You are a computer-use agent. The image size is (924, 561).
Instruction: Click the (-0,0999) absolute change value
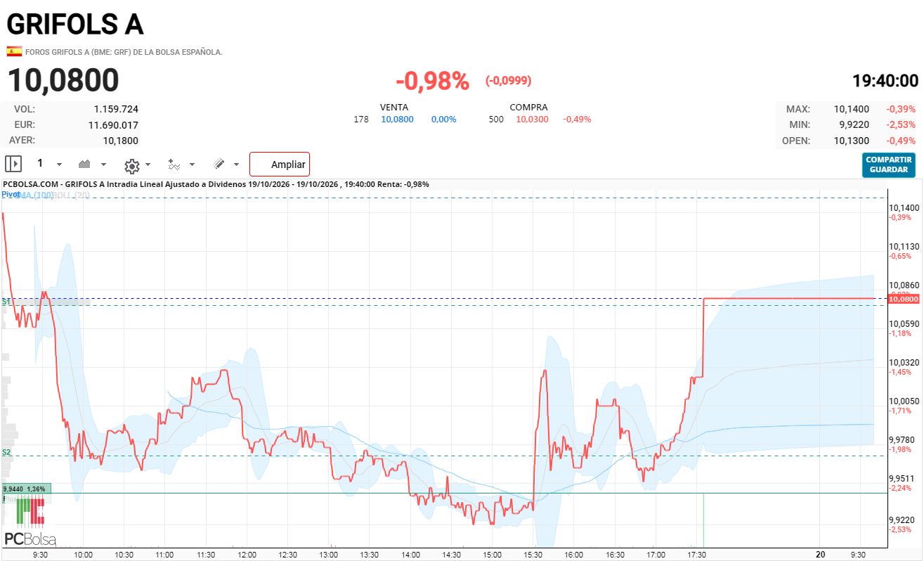point(509,81)
